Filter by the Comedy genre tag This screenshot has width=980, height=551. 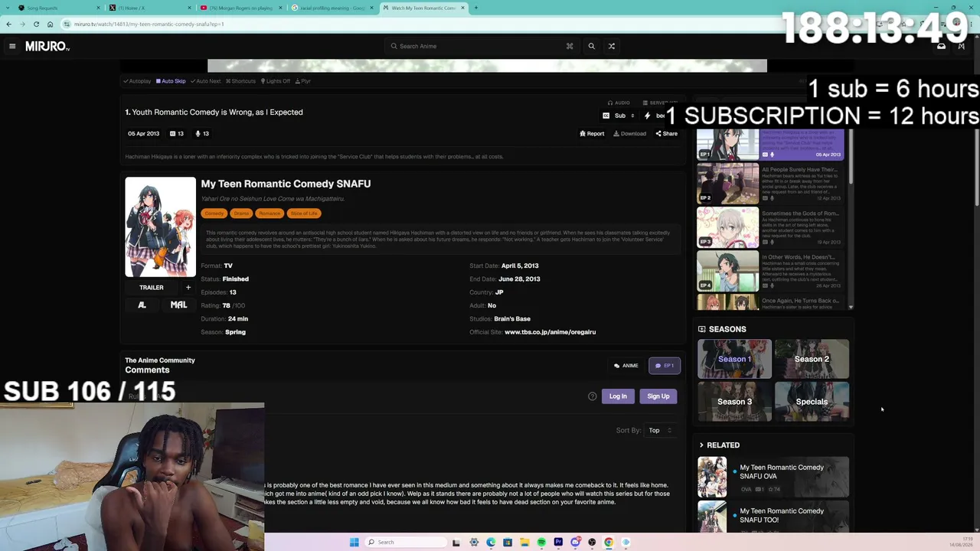coord(214,214)
